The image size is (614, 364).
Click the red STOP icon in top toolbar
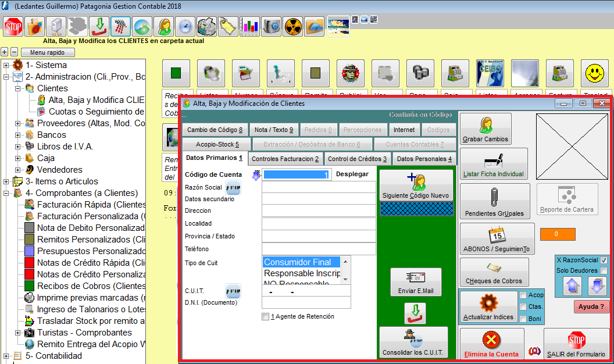13,27
